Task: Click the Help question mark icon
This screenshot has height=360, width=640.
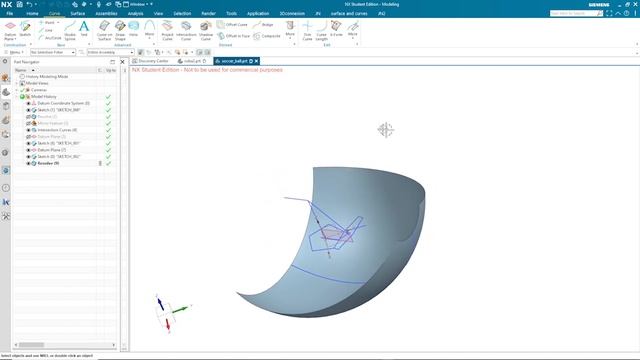Action: [x=627, y=13]
